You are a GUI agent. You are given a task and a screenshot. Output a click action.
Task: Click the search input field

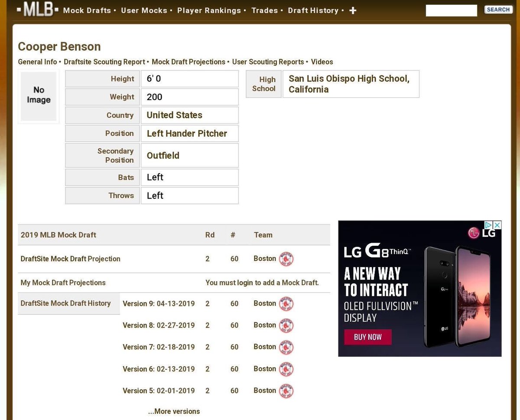[x=451, y=10]
